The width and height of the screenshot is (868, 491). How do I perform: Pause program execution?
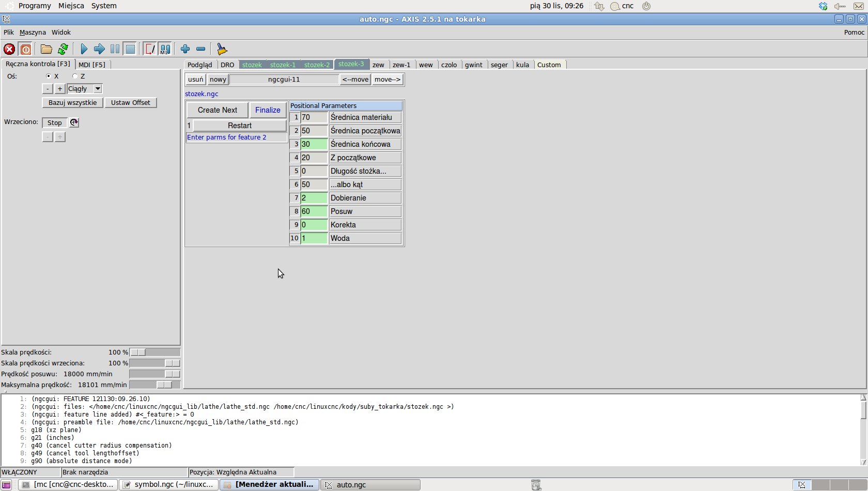tap(115, 49)
